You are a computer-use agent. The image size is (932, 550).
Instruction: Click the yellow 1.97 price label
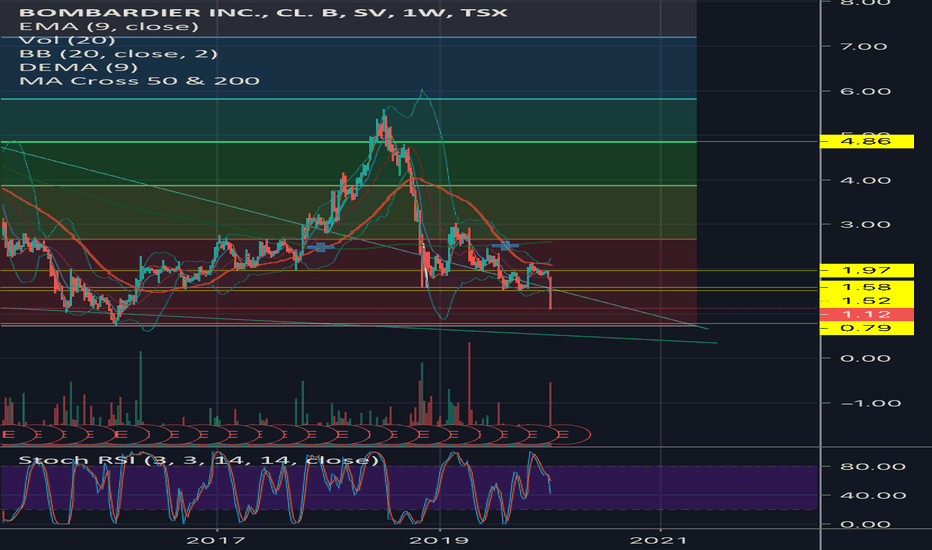tap(867, 271)
